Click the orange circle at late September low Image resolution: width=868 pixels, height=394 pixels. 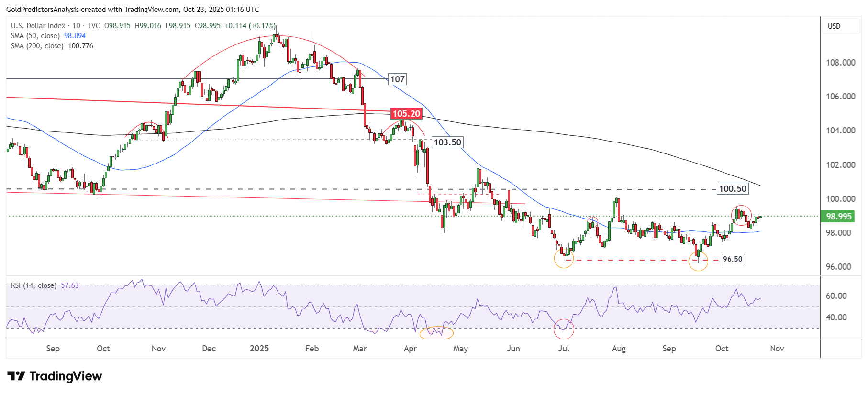698,262
